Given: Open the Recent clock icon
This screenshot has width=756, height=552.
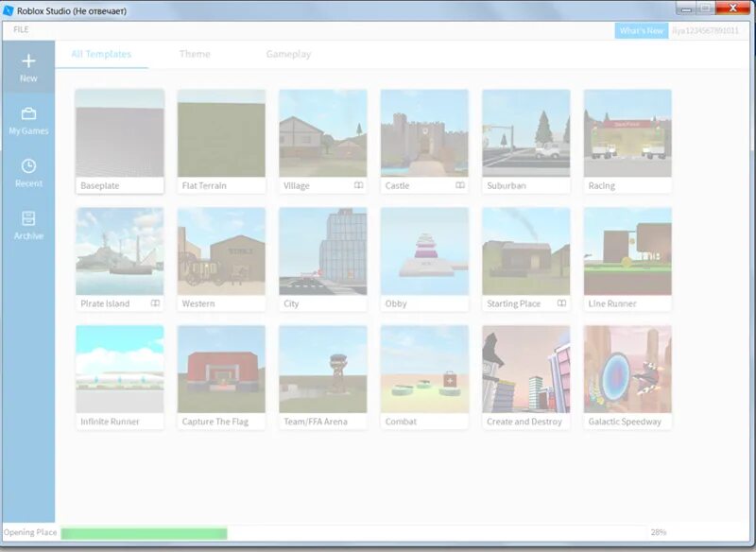Looking at the screenshot, I should (28, 166).
